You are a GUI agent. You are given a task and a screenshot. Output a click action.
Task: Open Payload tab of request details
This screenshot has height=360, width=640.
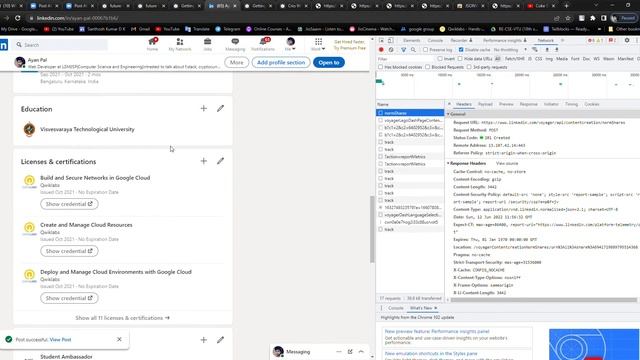click(485, 104)
